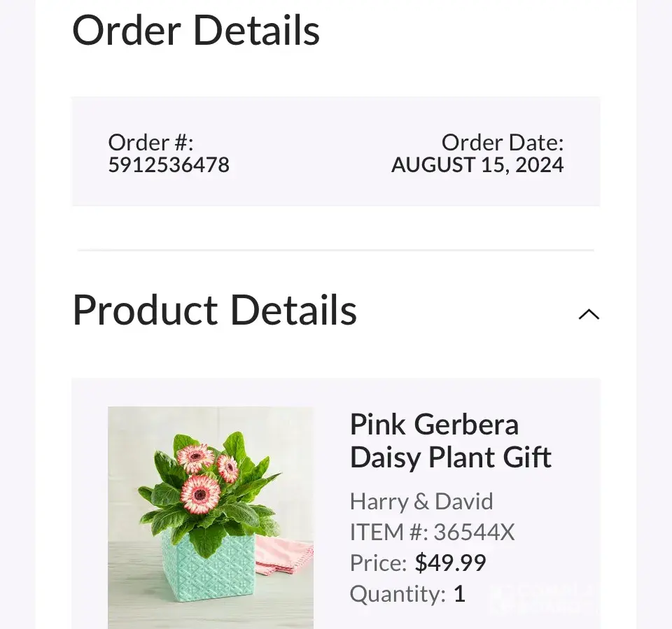Image resolution: width=672 pixels, height=629 pixels.
Task: Click the Quantity label text
Action: pyautogui.click(x=398, y=594)
